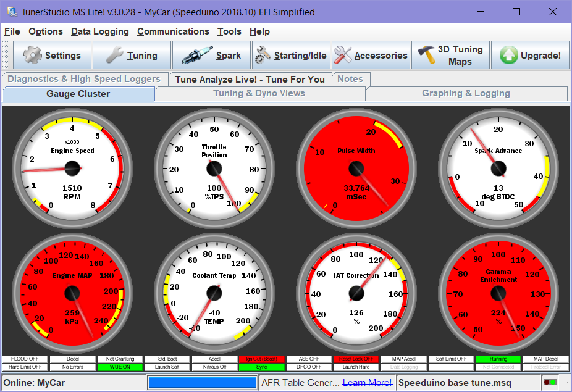
Task: Open the Notes tab
Action: 350,79
